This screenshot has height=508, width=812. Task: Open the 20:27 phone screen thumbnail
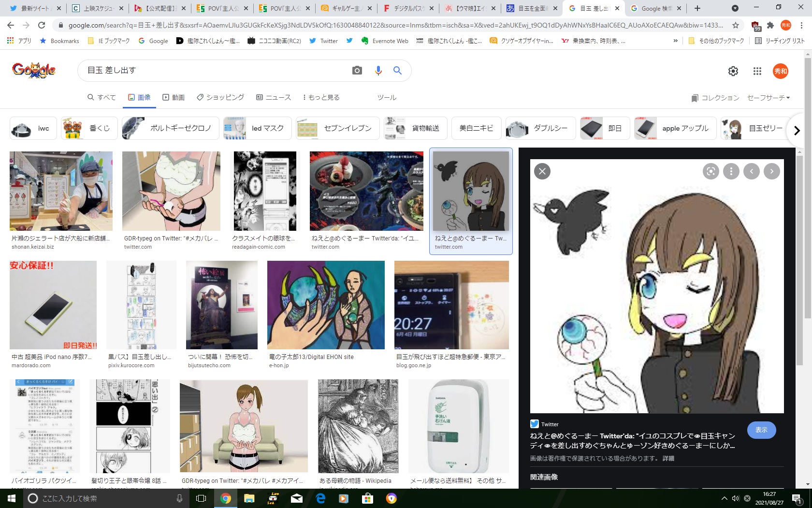click(451, 305)
